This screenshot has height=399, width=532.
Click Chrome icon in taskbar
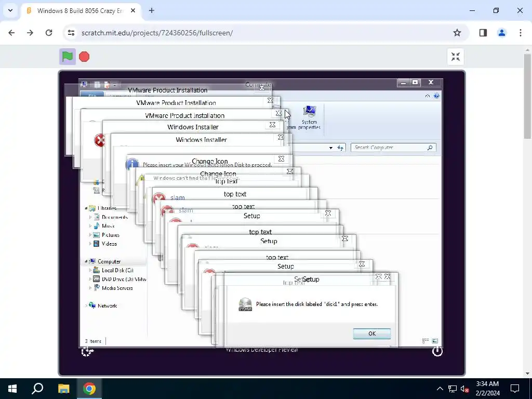(x=89, y=389)
